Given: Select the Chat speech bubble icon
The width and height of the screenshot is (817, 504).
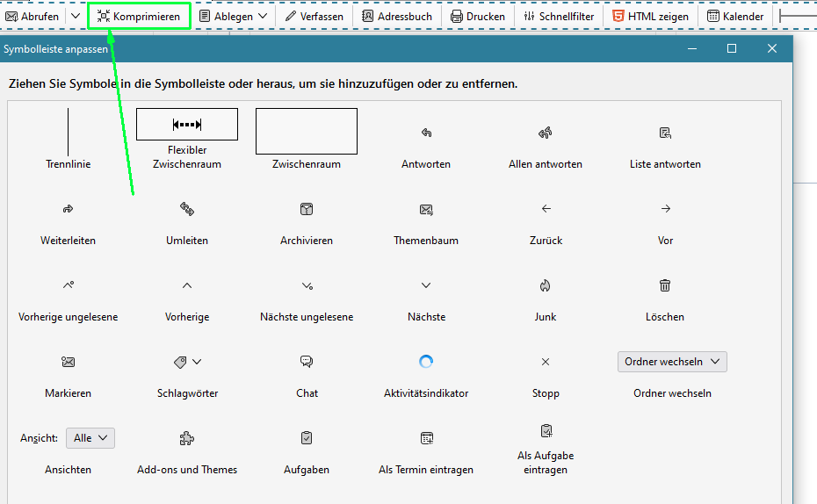Looking at the screenshot, I should 307,362.
